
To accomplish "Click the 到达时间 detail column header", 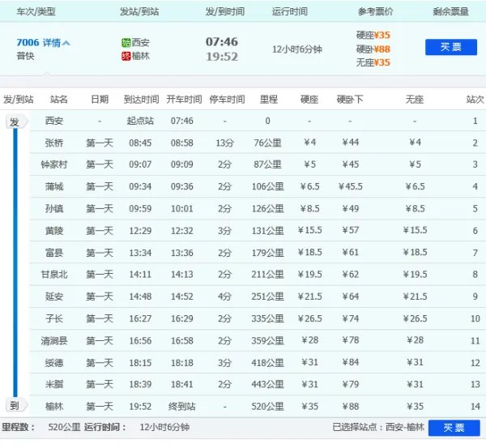I will click(x=141, y=100).
